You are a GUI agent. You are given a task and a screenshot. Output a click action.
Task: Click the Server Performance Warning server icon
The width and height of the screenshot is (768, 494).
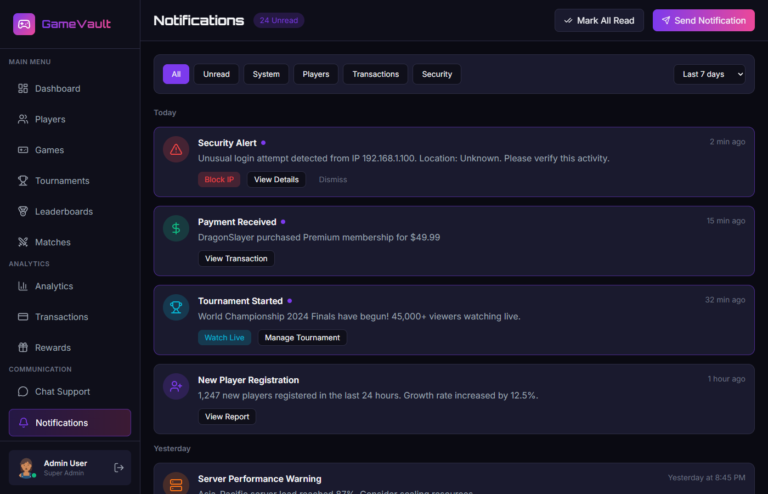[x=176, y=485]
